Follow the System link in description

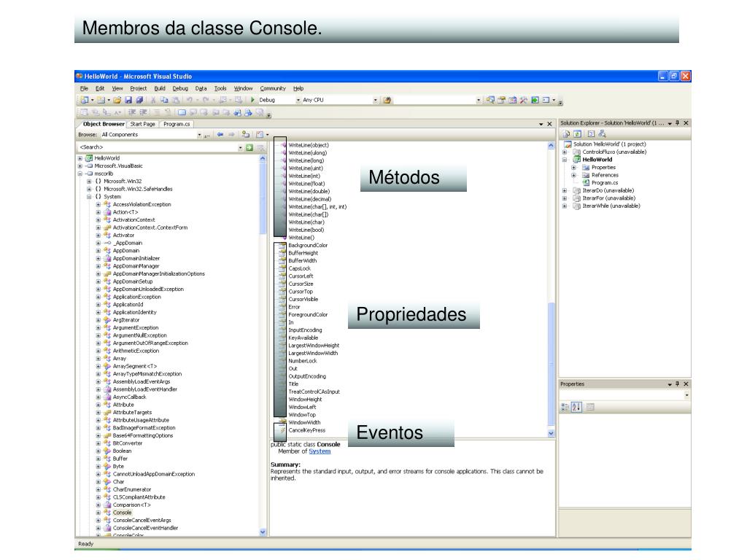pos(320,451)
